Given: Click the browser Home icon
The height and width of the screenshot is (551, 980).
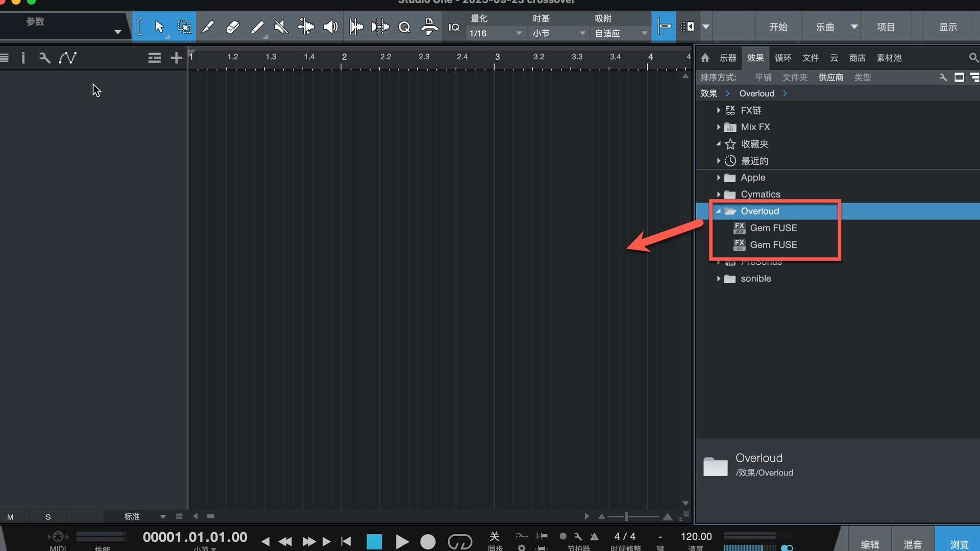Looking at the screenshot, I should [705, 58].
